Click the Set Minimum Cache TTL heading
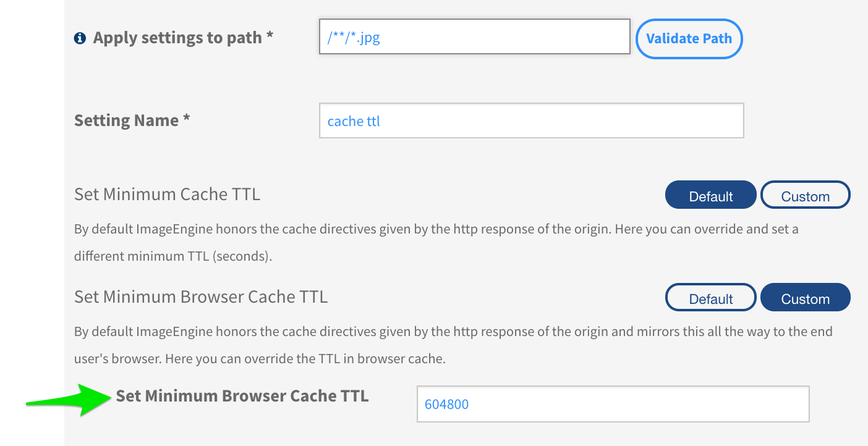 pyautogui.click(x=167, y=194)
